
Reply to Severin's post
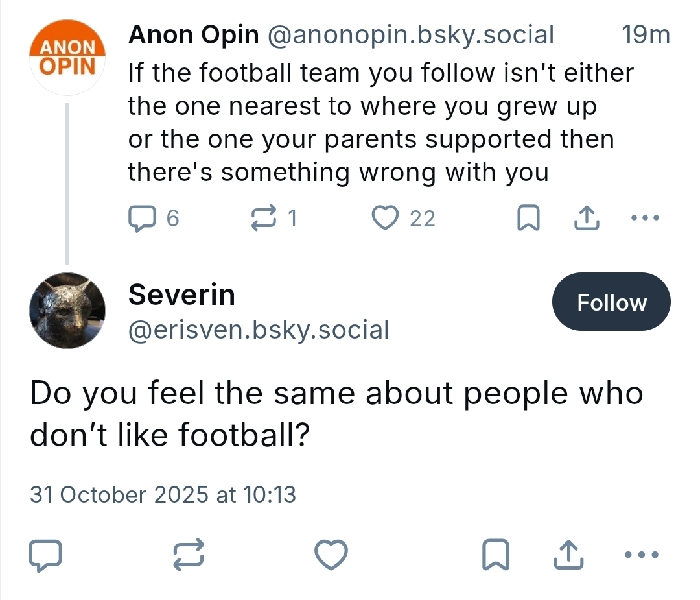46,555
